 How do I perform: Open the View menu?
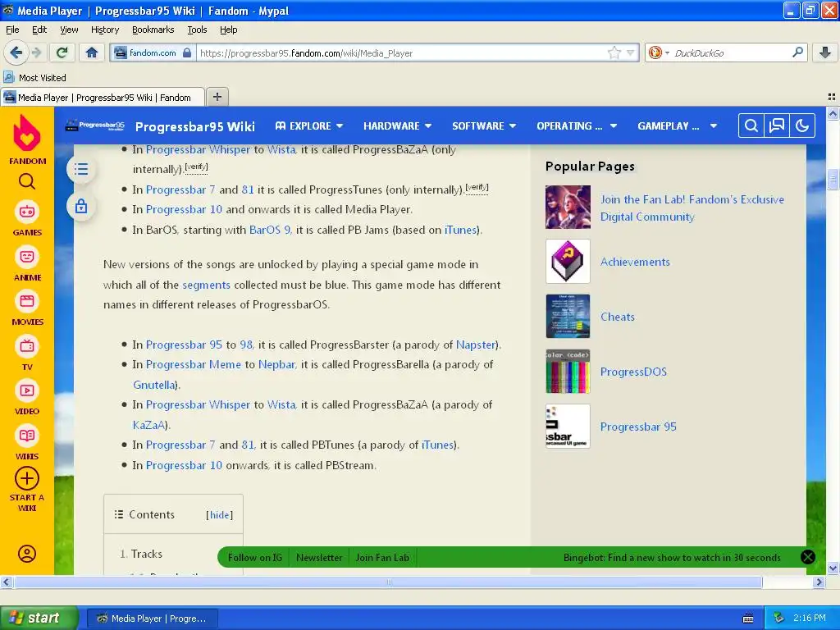(x=69, y=30)
